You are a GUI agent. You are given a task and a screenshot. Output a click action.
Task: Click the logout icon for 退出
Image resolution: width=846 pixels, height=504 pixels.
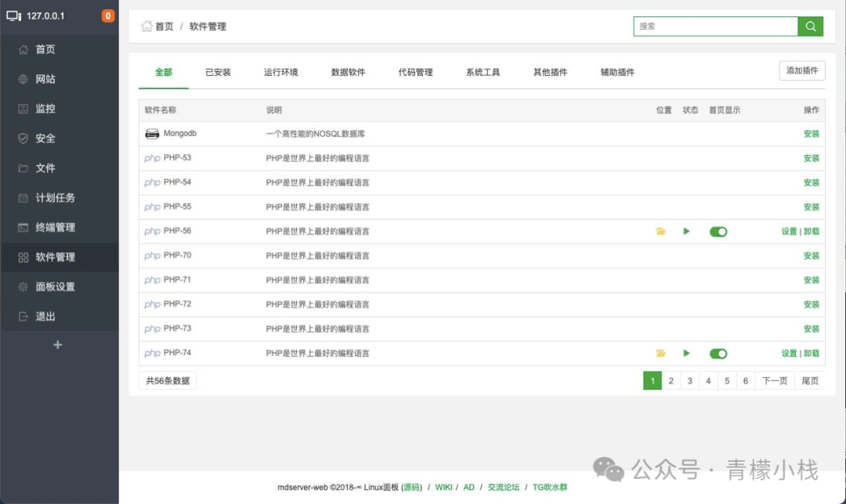point(23,316)
